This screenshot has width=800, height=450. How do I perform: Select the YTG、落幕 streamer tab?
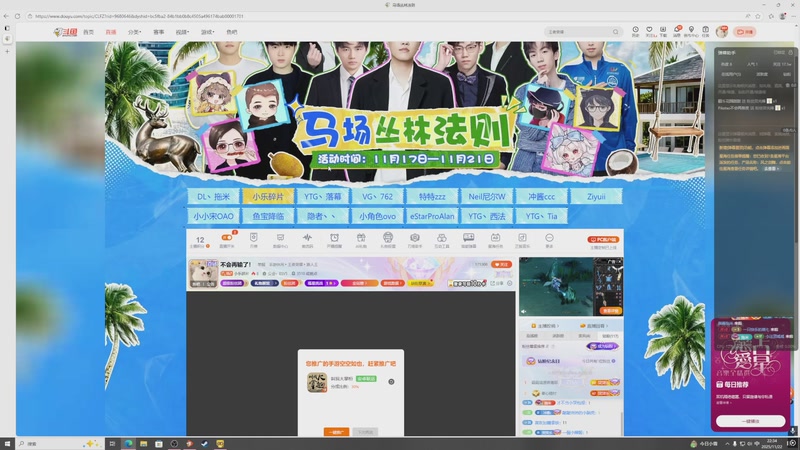pos(322,196)
